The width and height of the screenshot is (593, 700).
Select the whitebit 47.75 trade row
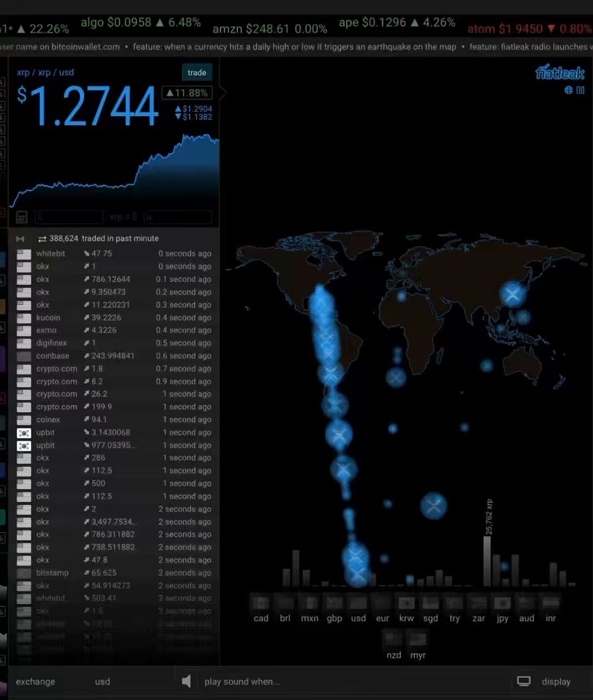pos(114,254)
